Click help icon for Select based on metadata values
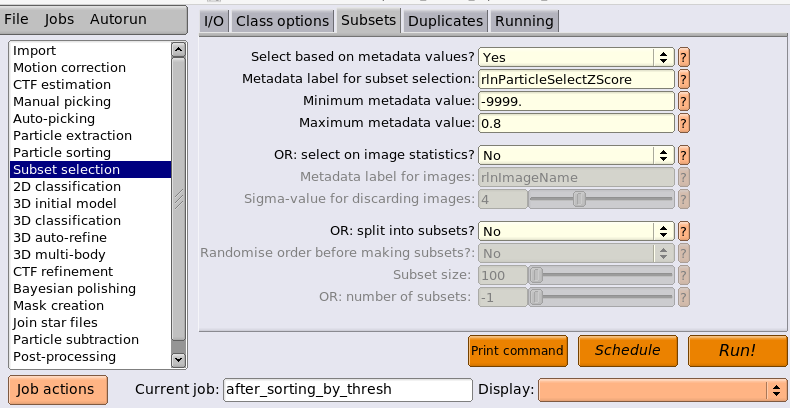The image size is (790, 408). pos(683,57)
